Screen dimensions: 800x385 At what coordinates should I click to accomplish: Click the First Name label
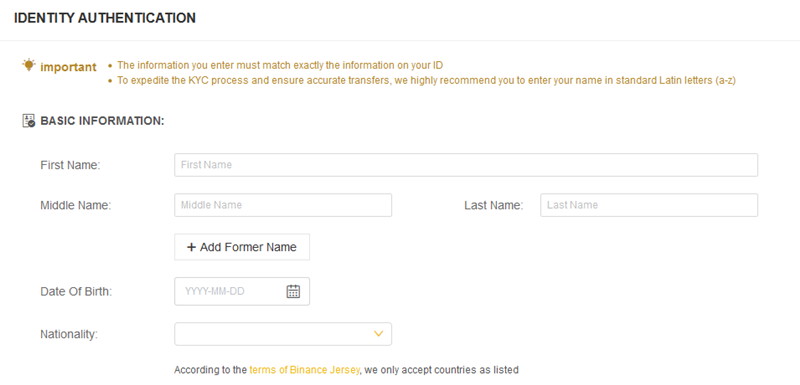(70, 165)
